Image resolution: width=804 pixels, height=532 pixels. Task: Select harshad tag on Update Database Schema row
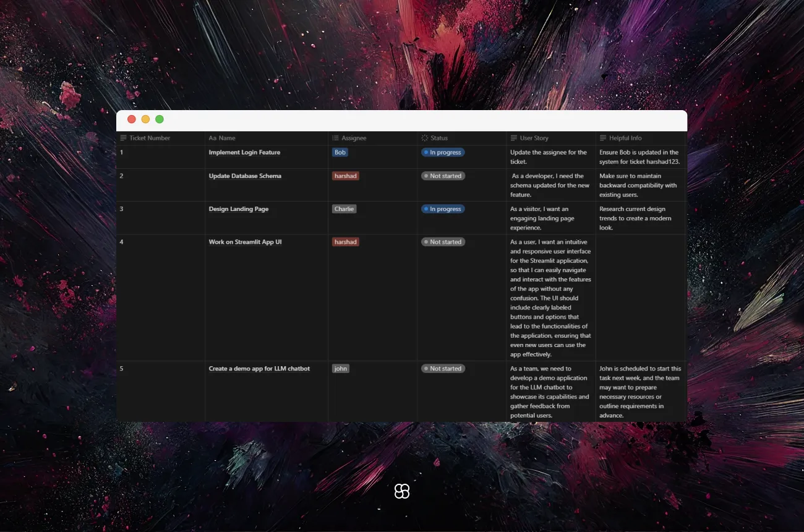point(346,176)
